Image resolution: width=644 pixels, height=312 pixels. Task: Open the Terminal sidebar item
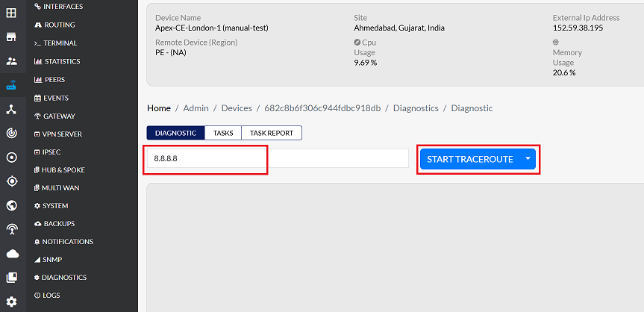pos(60,43)
